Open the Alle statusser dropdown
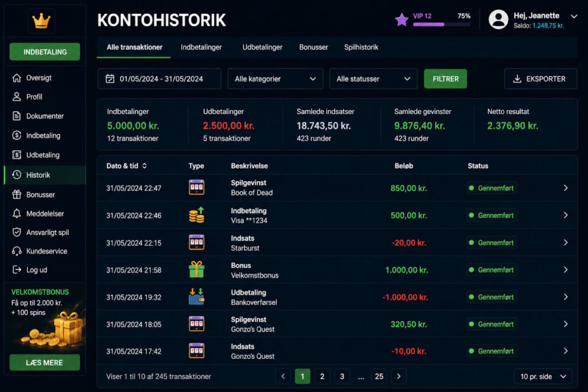The width and height of the screenshot is (588, 392). 373,79
